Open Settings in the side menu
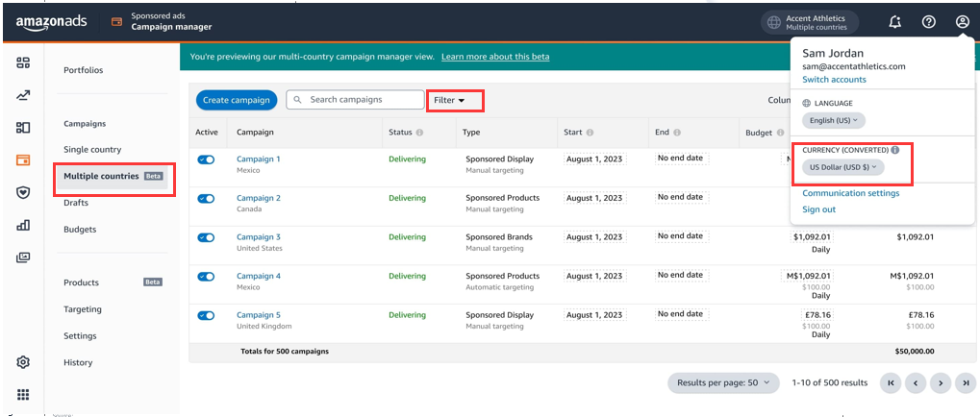The height and width of the screenshot is (417, 980). pyautogui.click(x=80, y=336)
